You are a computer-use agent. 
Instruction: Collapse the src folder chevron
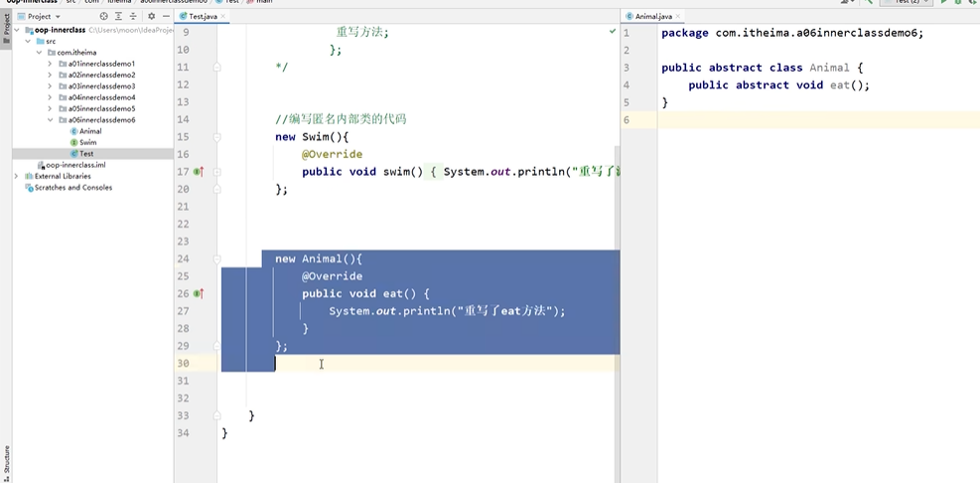(x=28, y=42)
